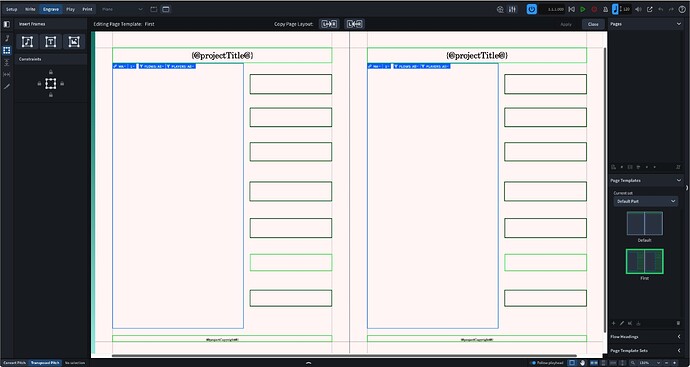Redo action arrow

point(672,9)
